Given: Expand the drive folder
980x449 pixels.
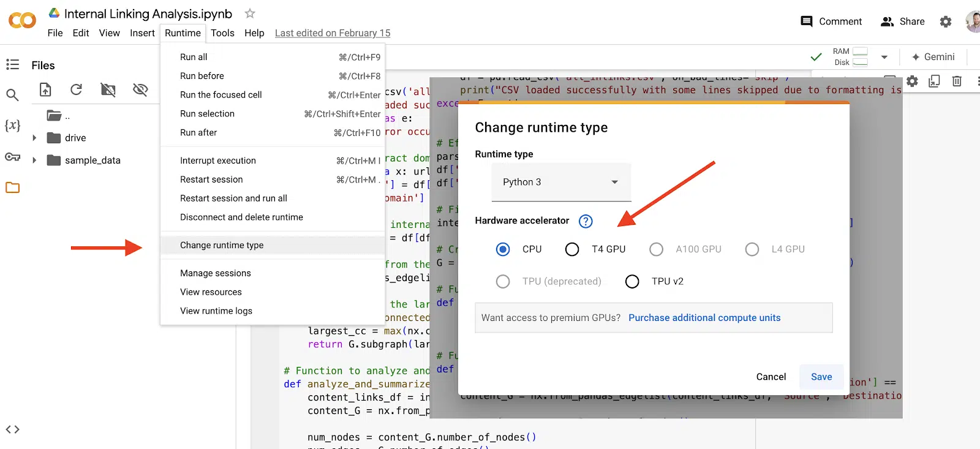Looking at the screenshot, I should point(34,138).
